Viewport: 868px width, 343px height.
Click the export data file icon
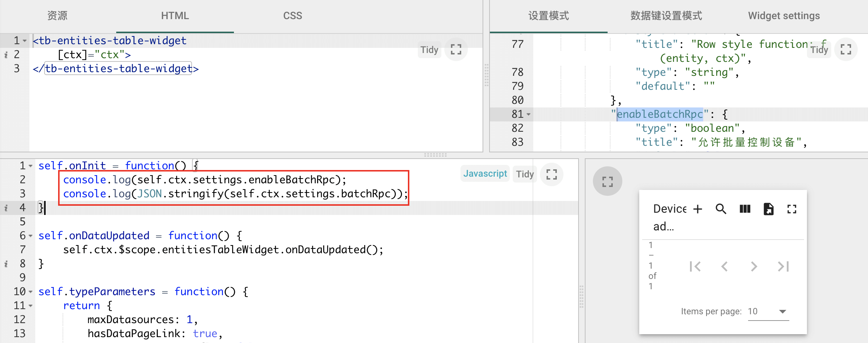click(768, 209)
